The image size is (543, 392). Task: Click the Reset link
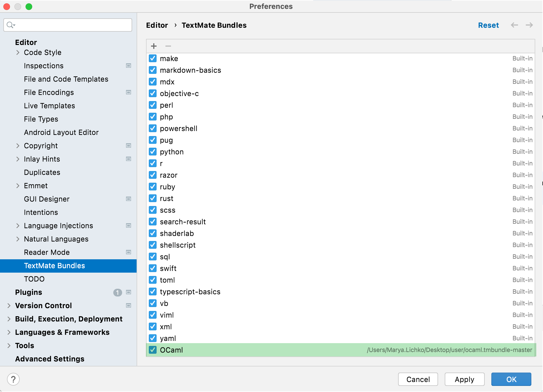coord(488,25)
